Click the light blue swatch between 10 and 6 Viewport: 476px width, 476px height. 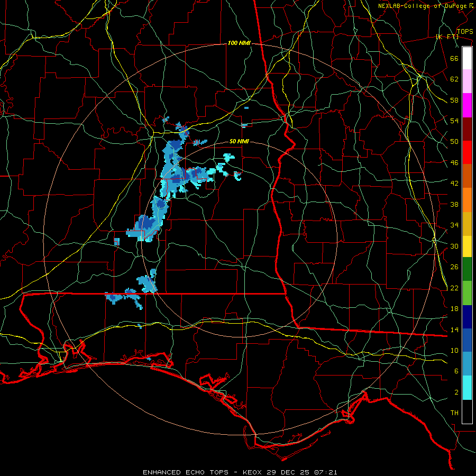coord(467,364)
